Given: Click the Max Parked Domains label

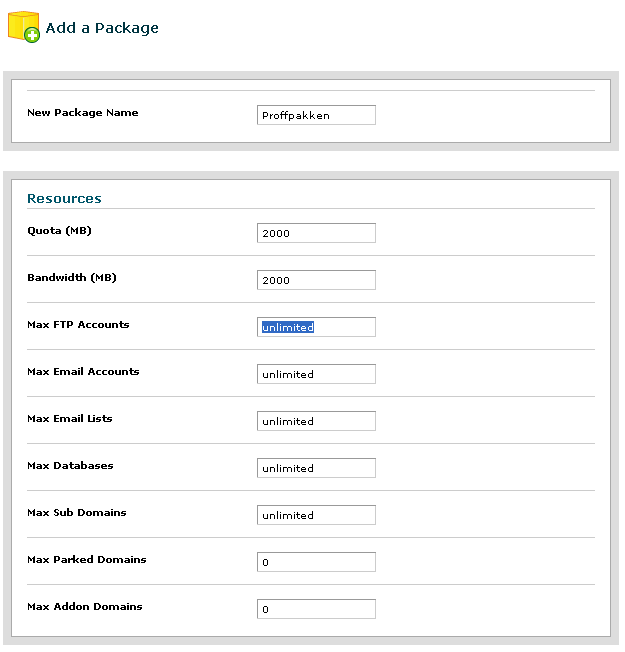Looking at the screenshot, I should pyautogui.click(x=87, y=559).
